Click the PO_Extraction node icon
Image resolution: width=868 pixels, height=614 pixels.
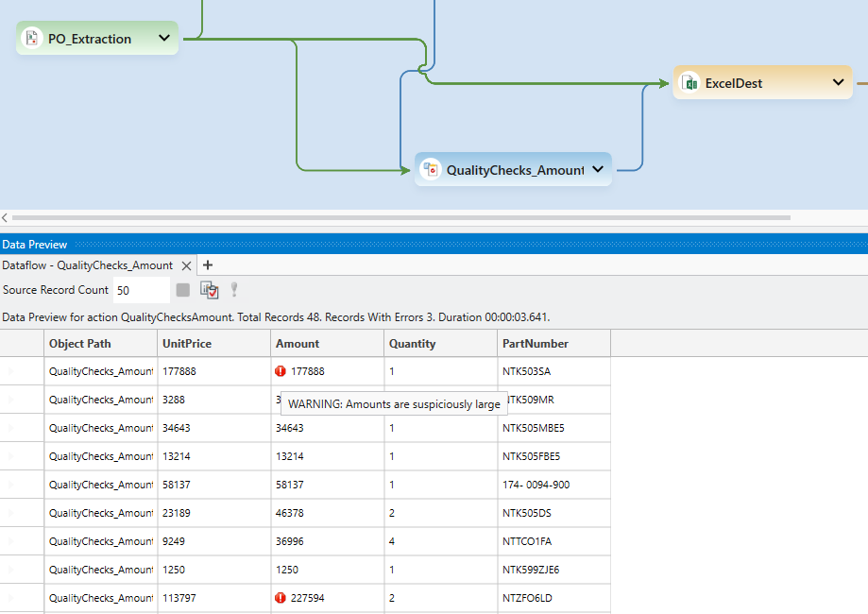[x=31, y=38]
